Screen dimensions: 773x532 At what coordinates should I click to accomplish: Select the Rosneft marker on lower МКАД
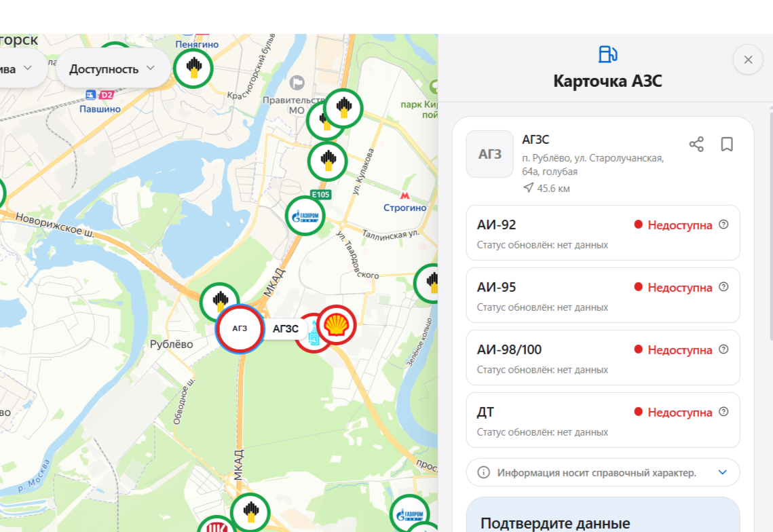click(x=250, y=512)
